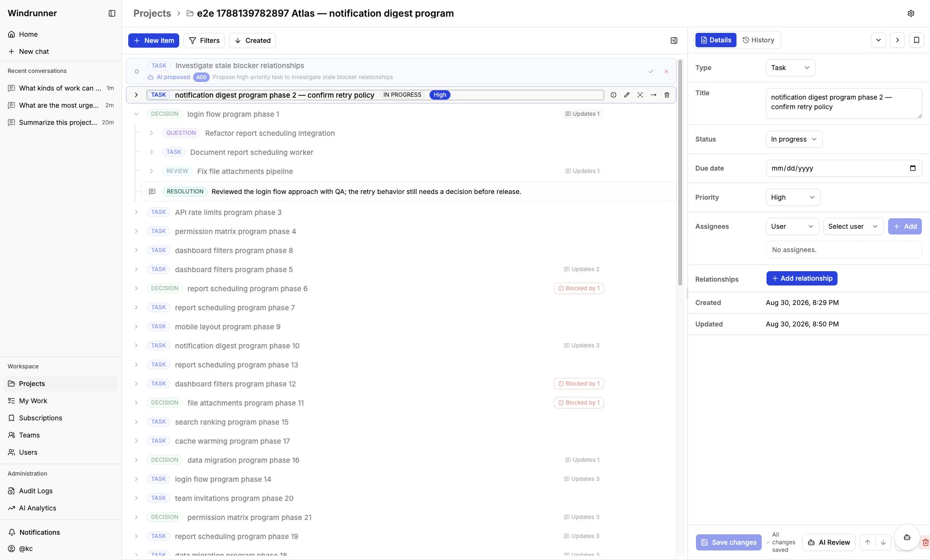Collapse the sidebar with the panel icon
This screenshot has width=930, height=560.
112,13
